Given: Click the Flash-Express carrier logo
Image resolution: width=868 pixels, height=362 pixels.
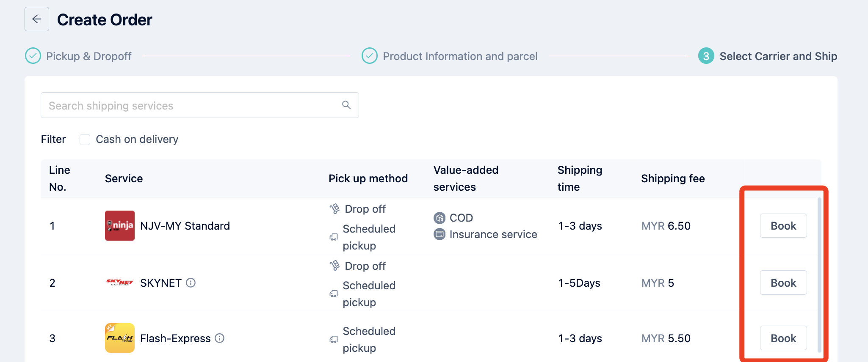Looking at the screenshot, I should coord(120,338).
